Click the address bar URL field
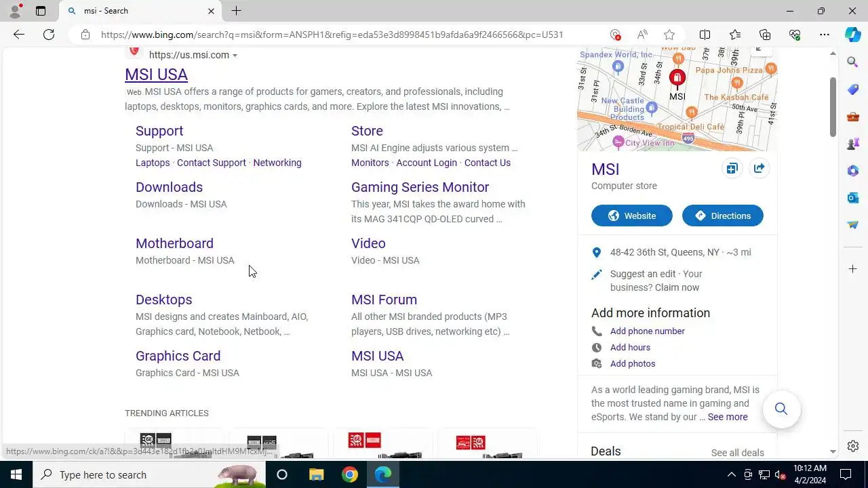 pos(332,35)
